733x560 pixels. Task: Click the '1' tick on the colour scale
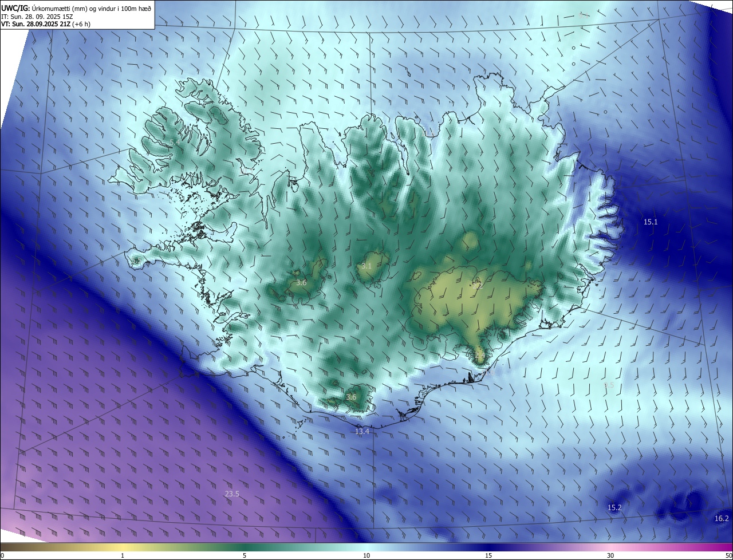point(123,555)
